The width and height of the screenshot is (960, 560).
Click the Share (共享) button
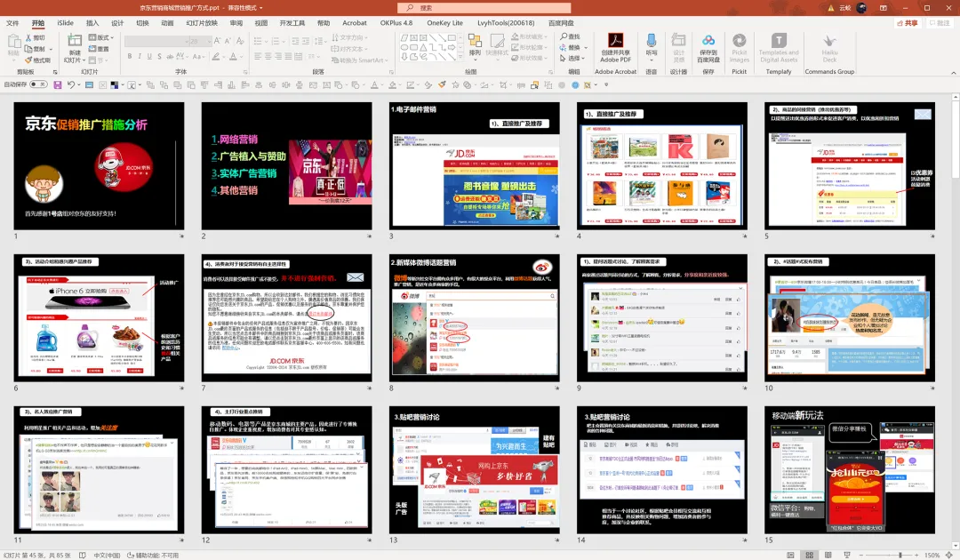tap(908, 23)
